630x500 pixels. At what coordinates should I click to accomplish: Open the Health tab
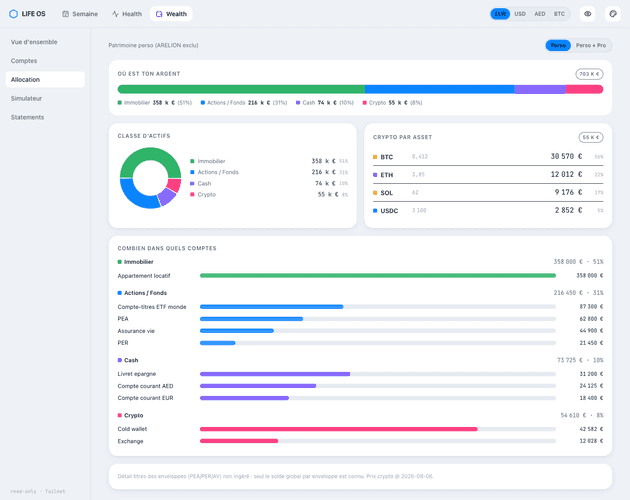pos(127,14)
